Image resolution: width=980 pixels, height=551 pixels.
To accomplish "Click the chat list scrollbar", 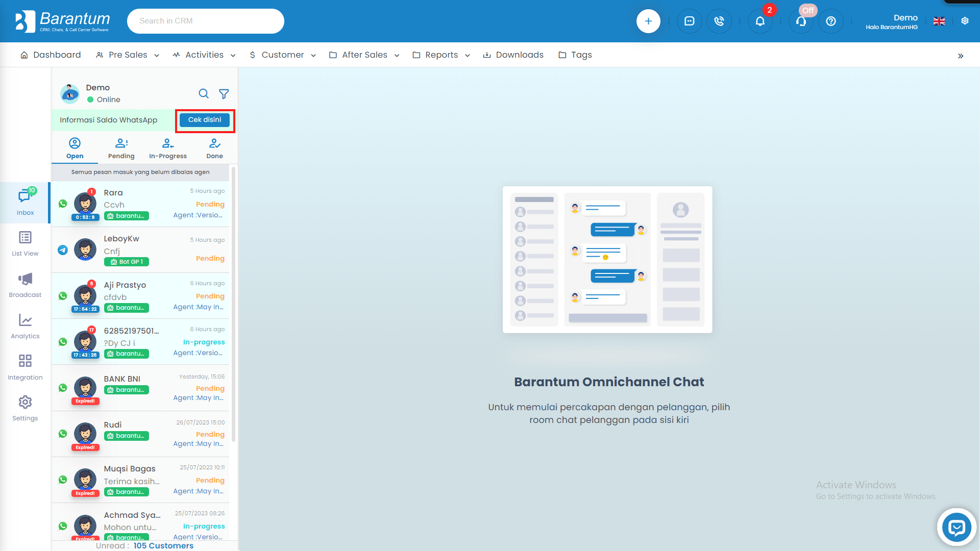I will [234, 304].
